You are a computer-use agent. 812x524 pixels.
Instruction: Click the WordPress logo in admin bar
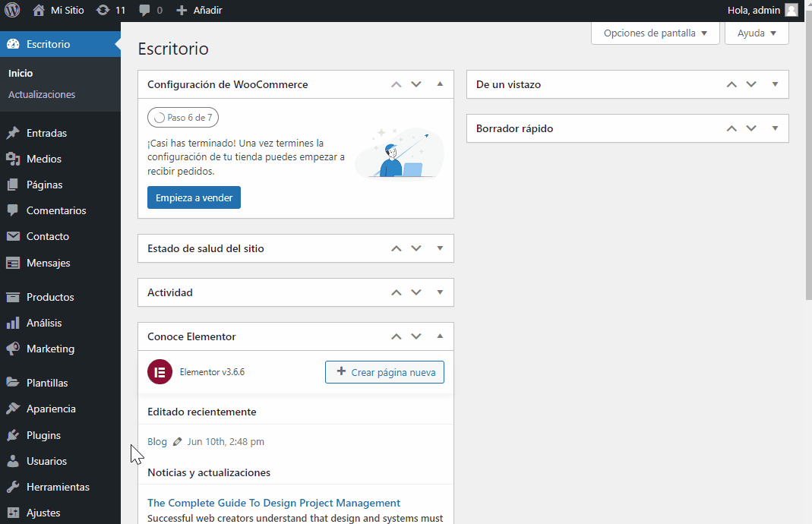point(12,10)
